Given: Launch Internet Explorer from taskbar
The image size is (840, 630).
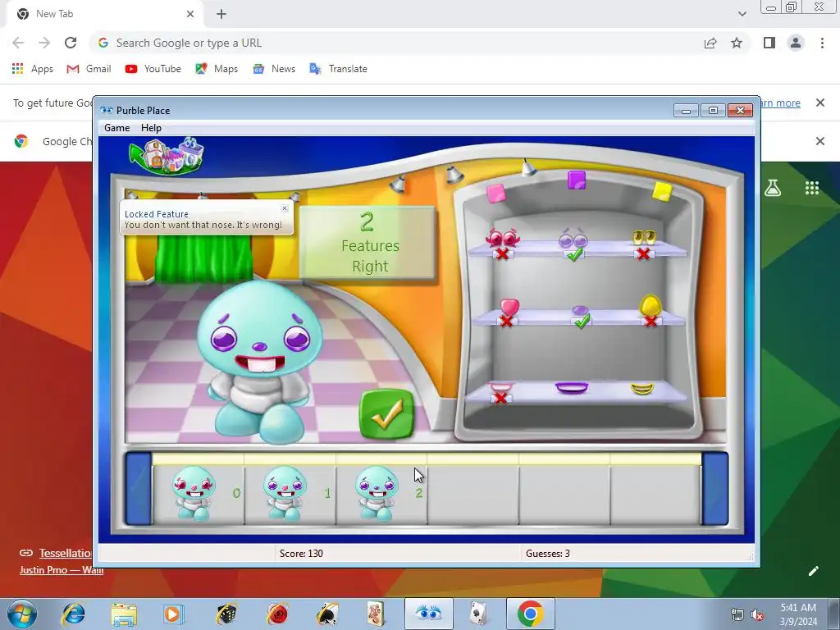Looking at the screenshot, I should (74, 614).
